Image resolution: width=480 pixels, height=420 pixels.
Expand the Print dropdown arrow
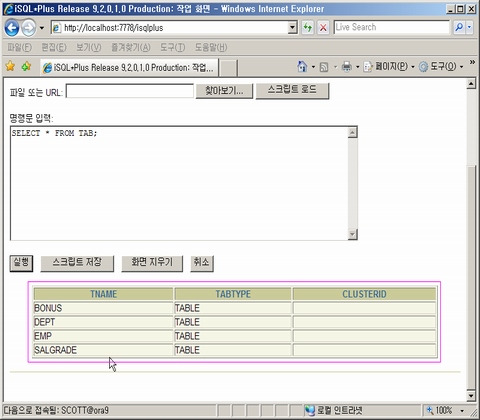coord(357,67)
